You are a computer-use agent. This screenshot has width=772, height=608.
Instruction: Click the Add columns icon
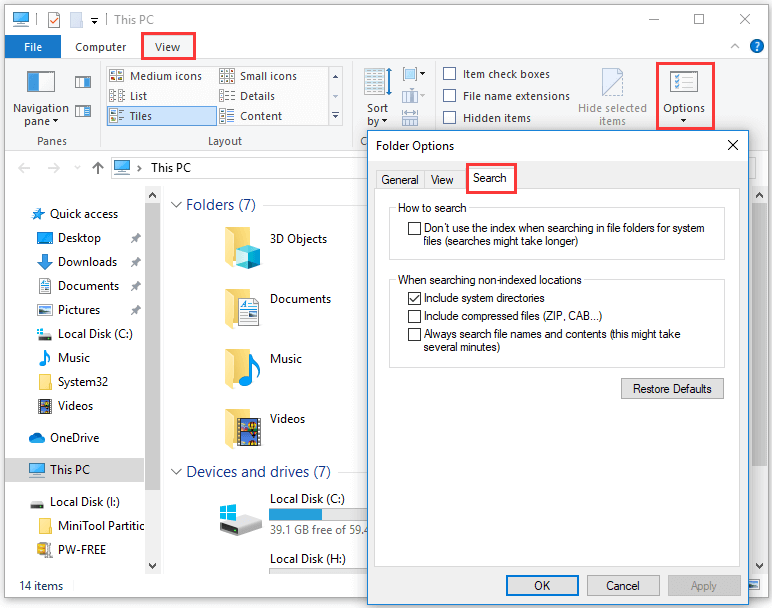pyautogui.click(x=413, y=96)
